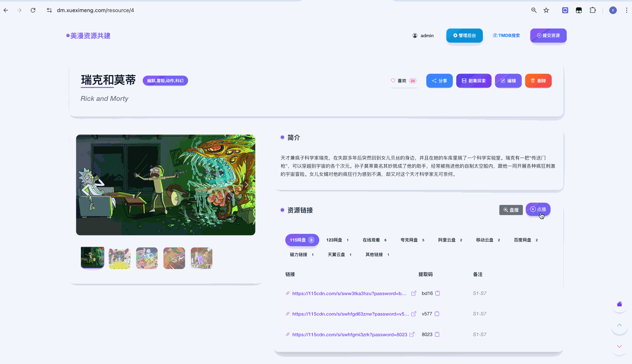Switch to the 磁力链接 tab
The image size is (632, 364).
[302, 255]
